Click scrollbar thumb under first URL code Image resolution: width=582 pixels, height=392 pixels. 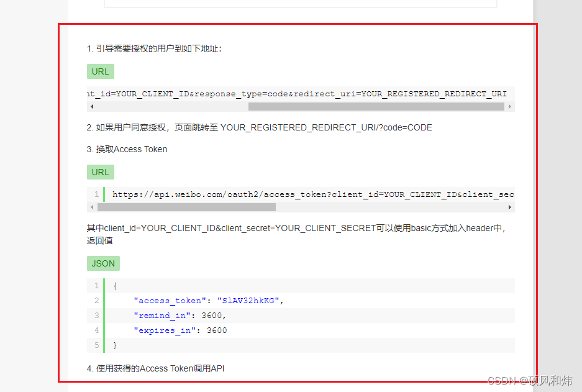pyautogui.click(x=376, y=106)
